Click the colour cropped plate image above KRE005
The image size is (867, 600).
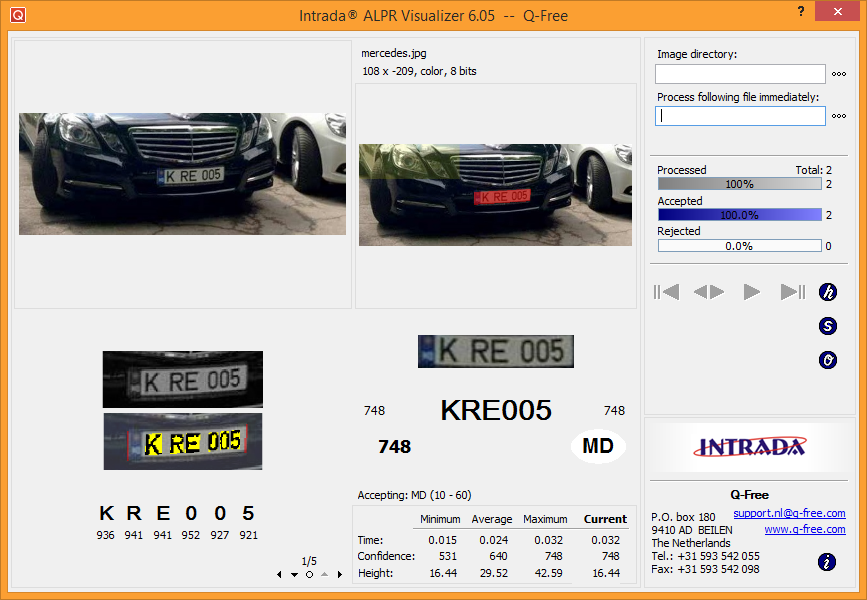coord(496,351)
